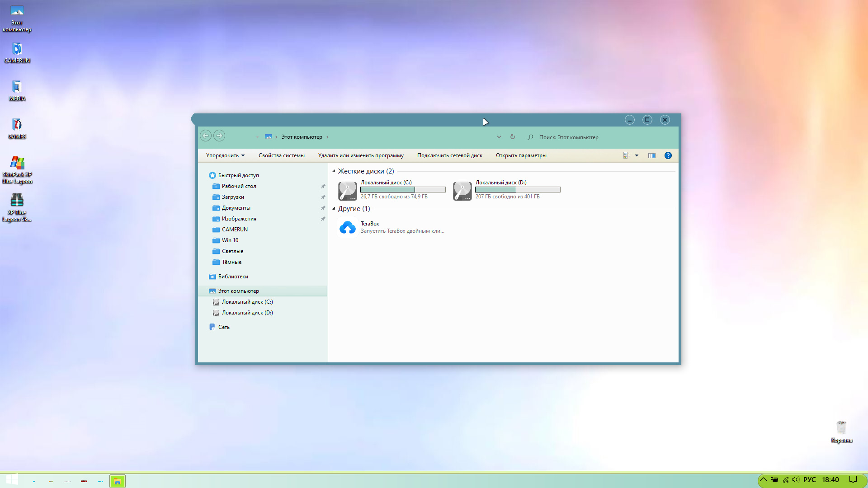
Task: Open Свойства системы from the toolbar
Action: (x=281, y=155)
